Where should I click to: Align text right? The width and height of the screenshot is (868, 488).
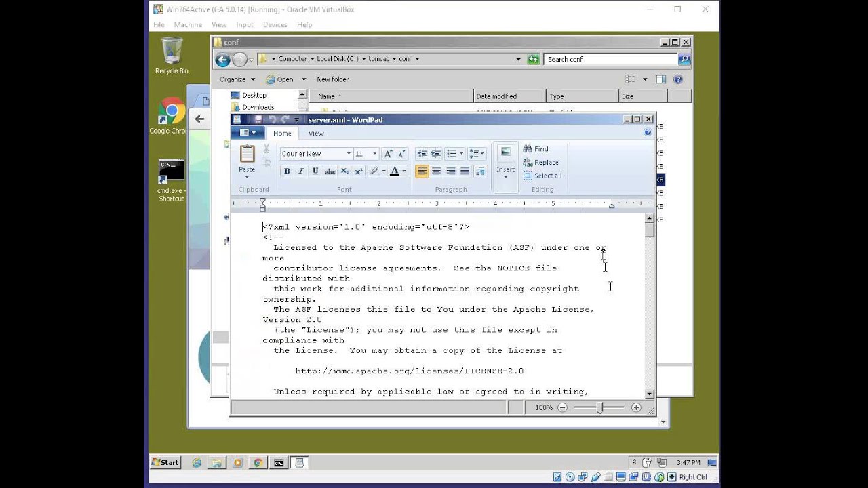pos(451,171)
